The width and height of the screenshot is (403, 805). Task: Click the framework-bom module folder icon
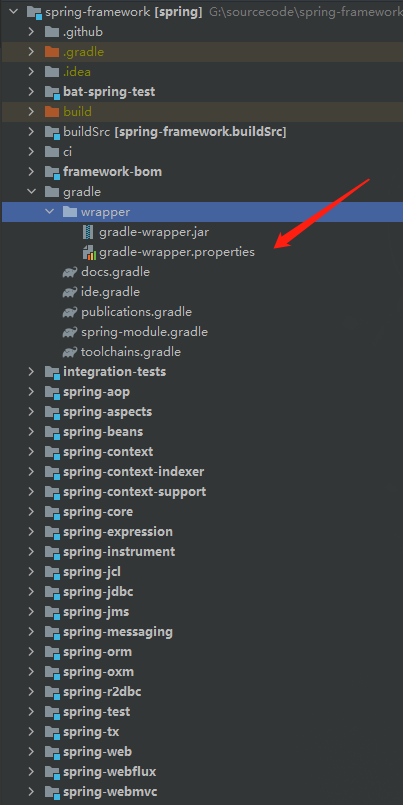point(52,172)
